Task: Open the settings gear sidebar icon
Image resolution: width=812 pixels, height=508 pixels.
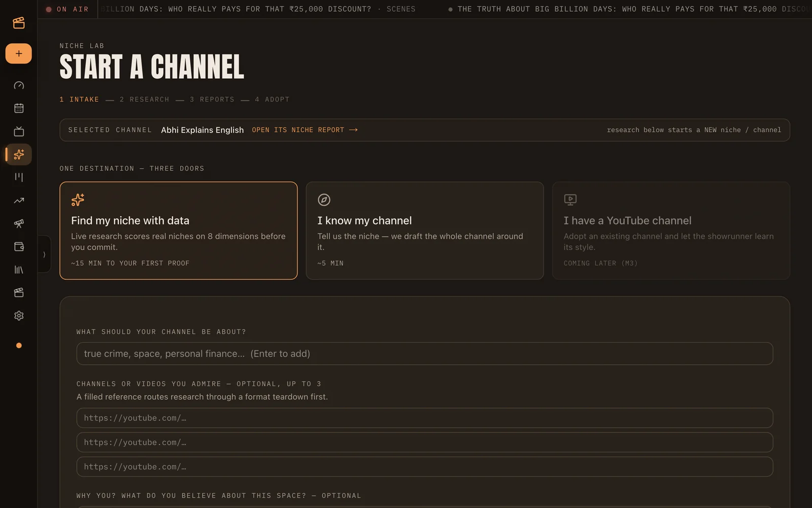Action: pos(19,315)
